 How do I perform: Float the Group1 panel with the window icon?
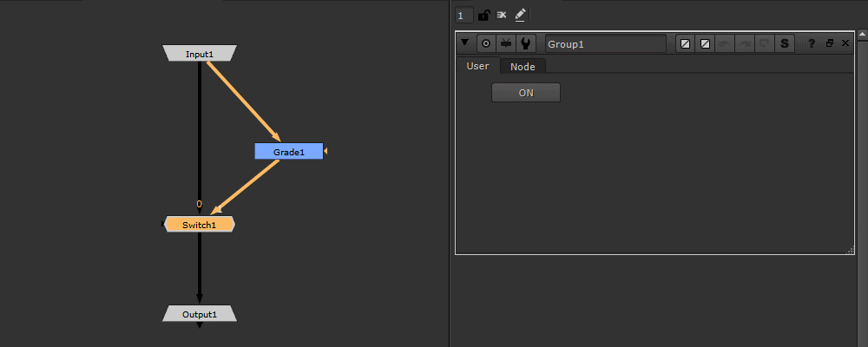(x=829, y=43)
